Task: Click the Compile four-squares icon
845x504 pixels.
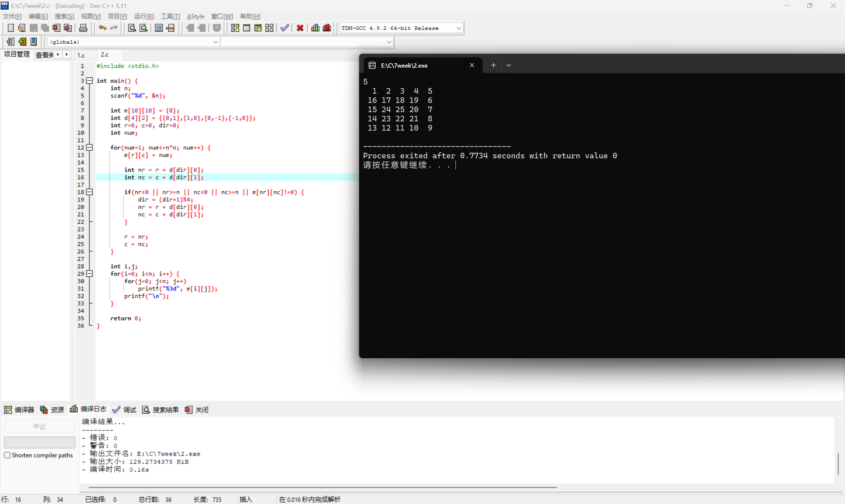Action: tap(235, 28)
